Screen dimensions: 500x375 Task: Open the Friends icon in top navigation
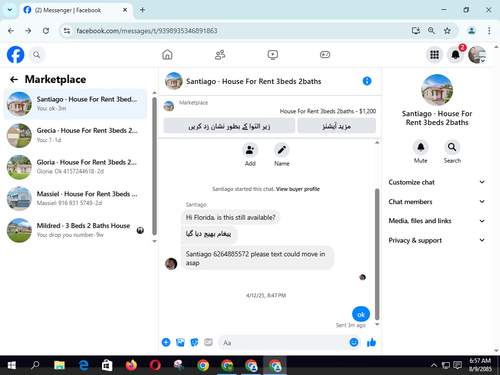click(x=220, y=55)
